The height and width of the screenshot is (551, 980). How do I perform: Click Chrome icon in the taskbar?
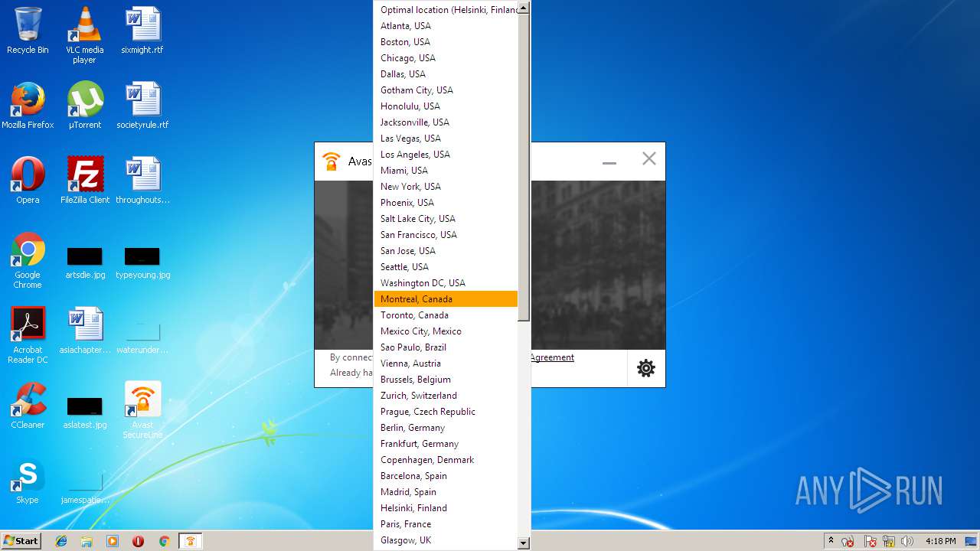tap(164, 541)
